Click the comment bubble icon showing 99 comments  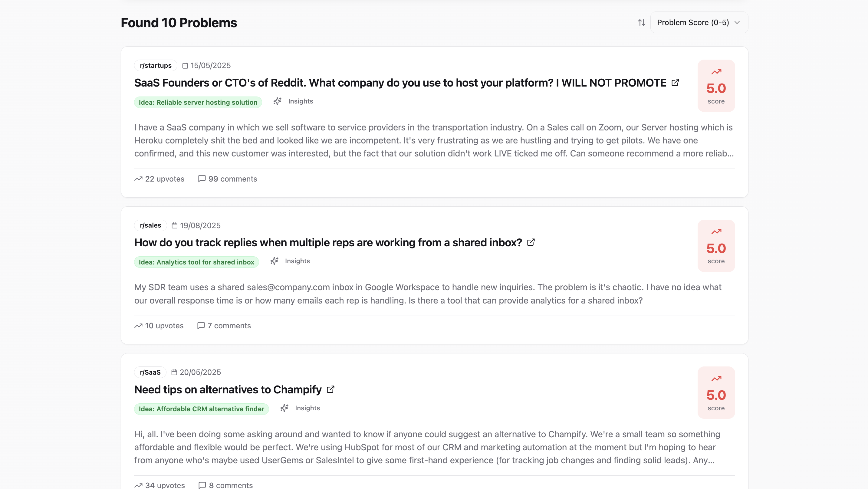click(x=202, y=179)
